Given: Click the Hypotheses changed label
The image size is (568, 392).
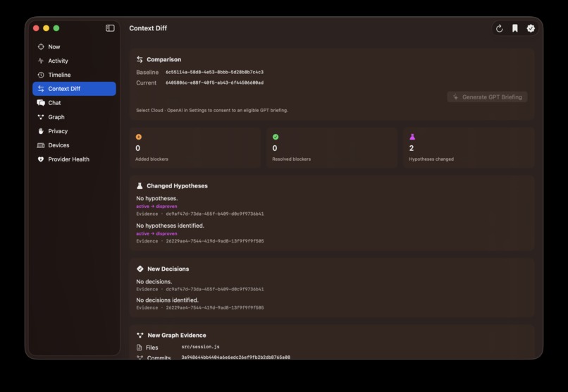Looking at the screenshot, I should click(431, 159).
